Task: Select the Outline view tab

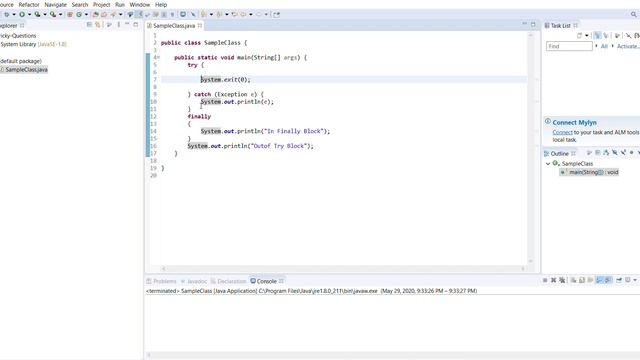Action: click(559, 153)
